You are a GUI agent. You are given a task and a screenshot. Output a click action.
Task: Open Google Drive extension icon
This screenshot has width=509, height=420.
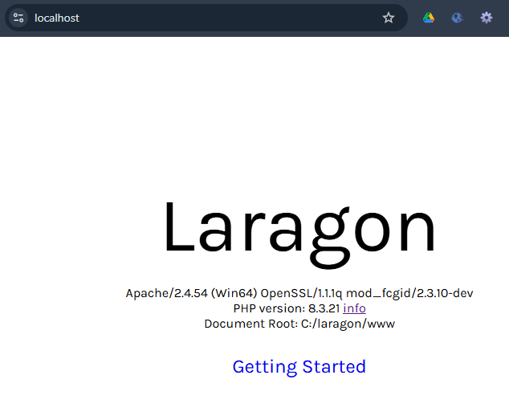(x=429, y=18)
